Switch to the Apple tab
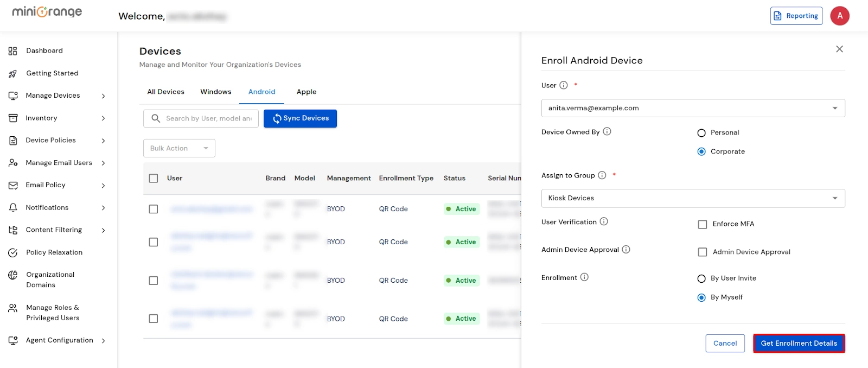This screenshot has width=868, height=368. tap(307, 92)
